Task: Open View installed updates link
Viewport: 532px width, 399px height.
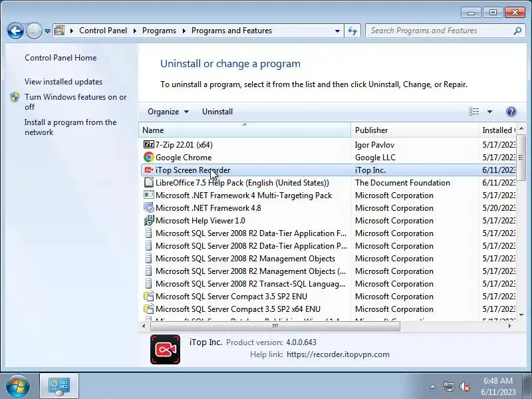Action: [x=63, y=81]
